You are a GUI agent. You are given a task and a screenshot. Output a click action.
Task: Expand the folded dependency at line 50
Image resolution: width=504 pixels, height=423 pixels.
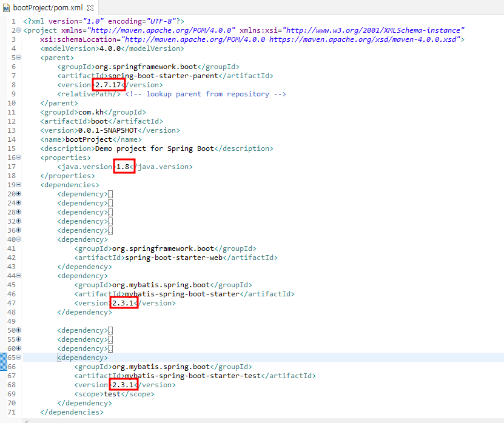coord(19,330)
